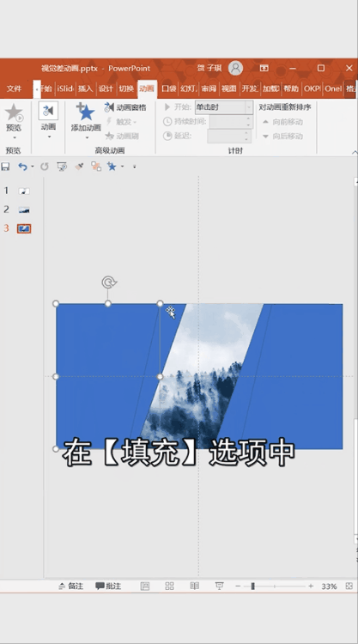Collapse the ribbon with the chevron
Image resolution: width=358 pixels, height=644 pixels.
(x=354, y=152)
